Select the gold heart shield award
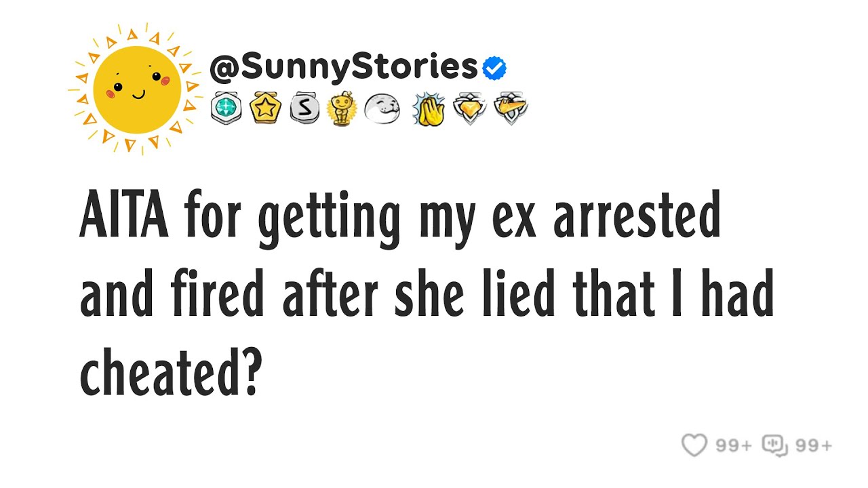868x488 pixels. [x=470, y=108]
